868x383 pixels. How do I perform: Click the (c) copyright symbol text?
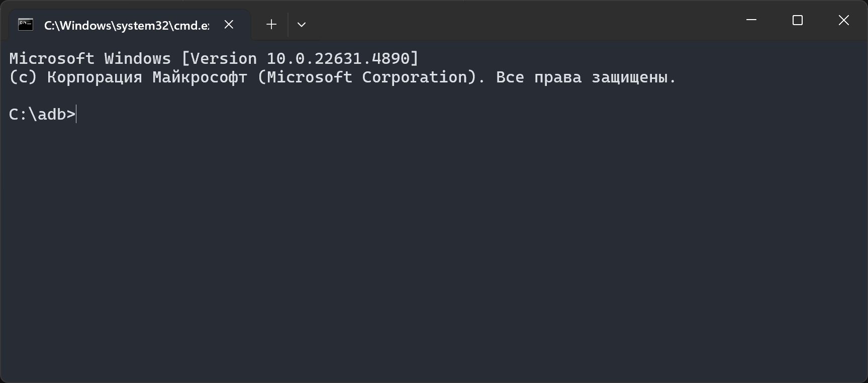click(23, 77)
